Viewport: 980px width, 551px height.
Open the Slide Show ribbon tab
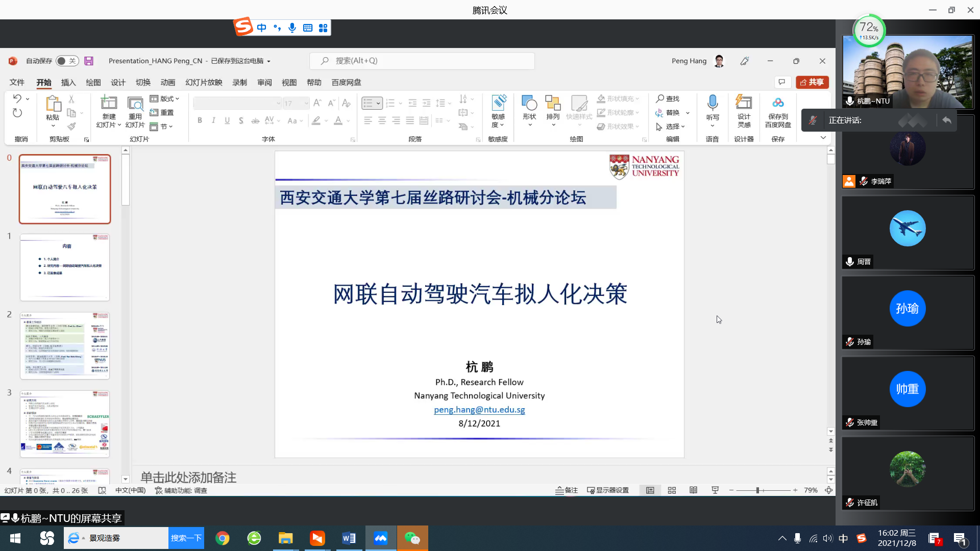point(204,83)
